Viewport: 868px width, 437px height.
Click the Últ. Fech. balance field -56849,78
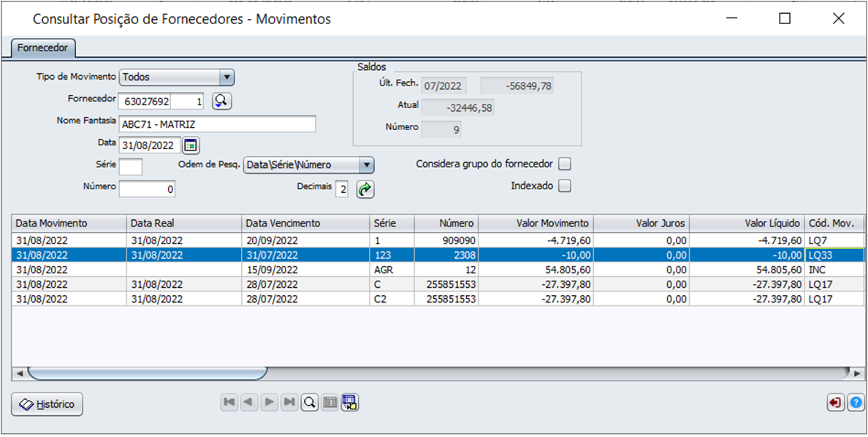517,85
